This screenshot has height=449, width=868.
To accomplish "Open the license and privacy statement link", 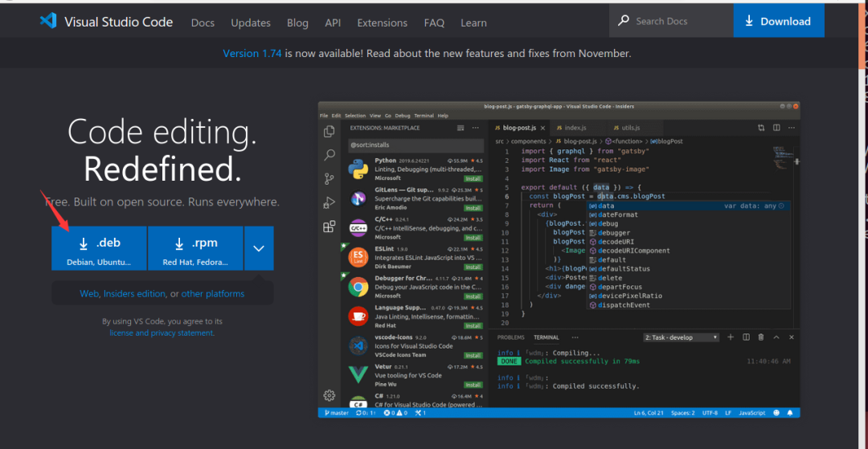I will pos(162,333).
